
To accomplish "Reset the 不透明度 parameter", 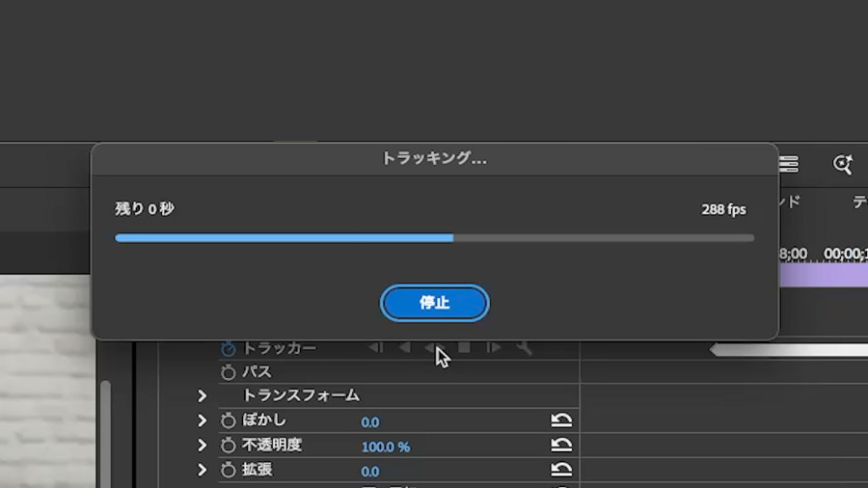I will pyautogui.click(x=560, y=445).
